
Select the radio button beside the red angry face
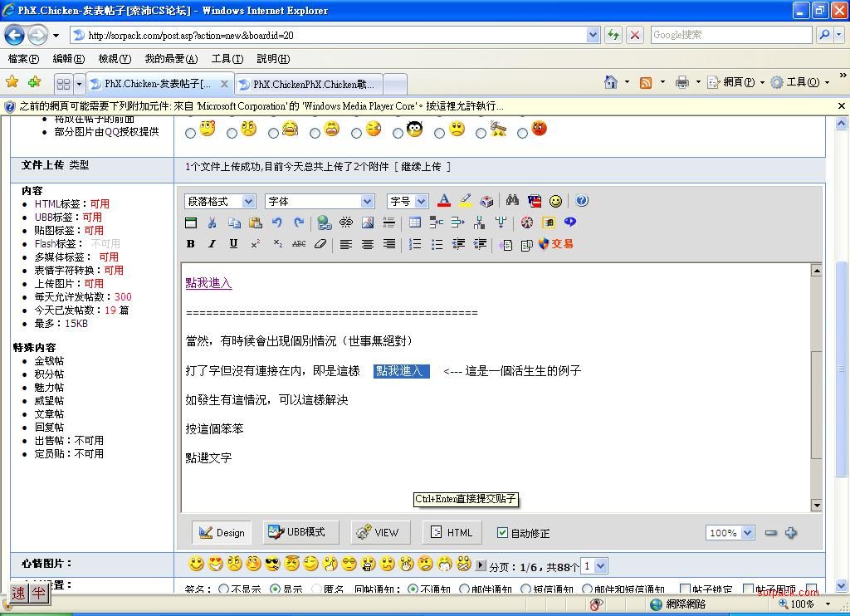click(522, 133)
